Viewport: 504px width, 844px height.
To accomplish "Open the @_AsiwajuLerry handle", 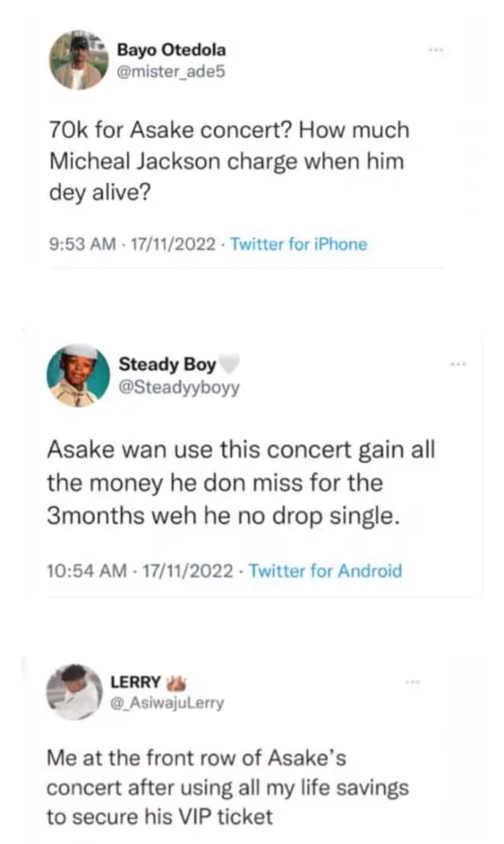I will pos(167,702).
